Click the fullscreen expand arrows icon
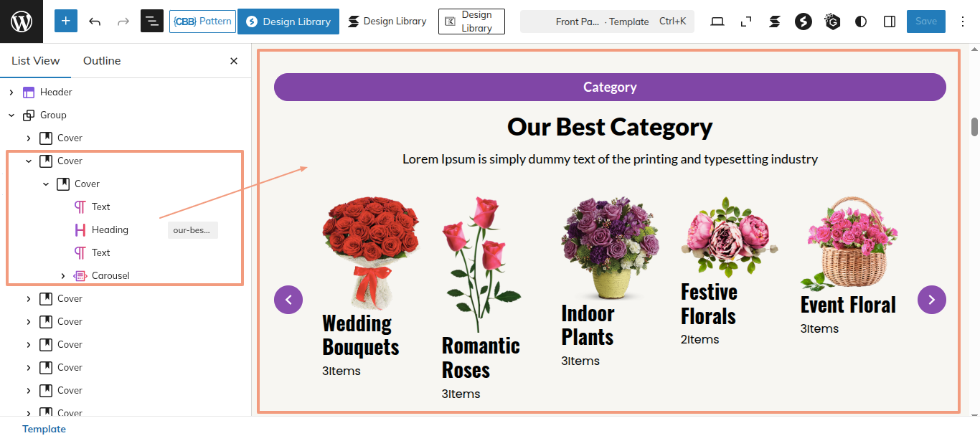Image resolution: width=980 pixels, height=441 pixels. (x=746, y=22)
